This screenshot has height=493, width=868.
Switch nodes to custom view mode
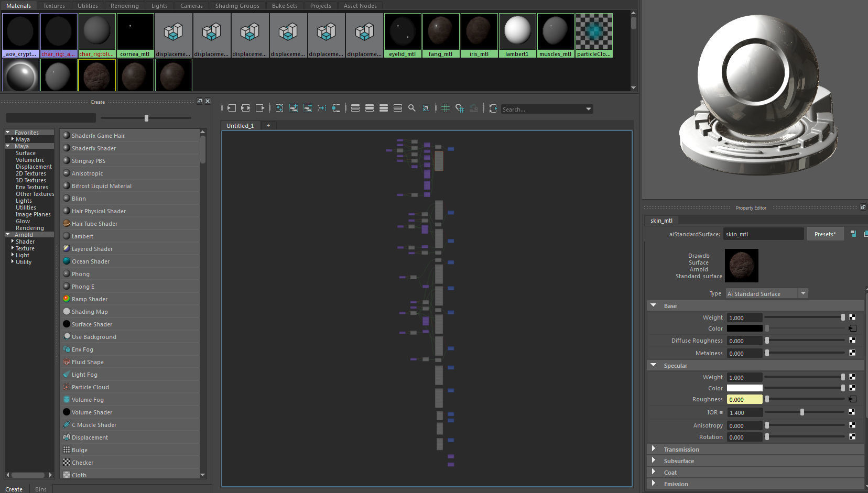pyautogui.click(x=398, y=108)
